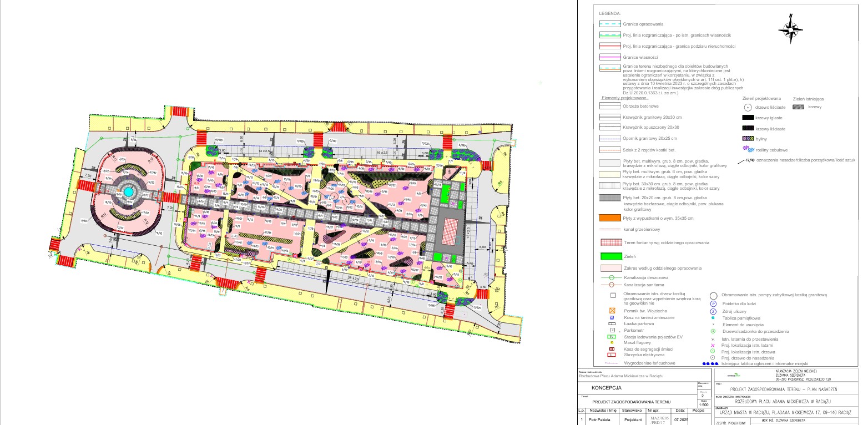Viewport: 868px width, 425px height.
Task: Click the cyan fountain circle on plan
Action: [128, 191]
